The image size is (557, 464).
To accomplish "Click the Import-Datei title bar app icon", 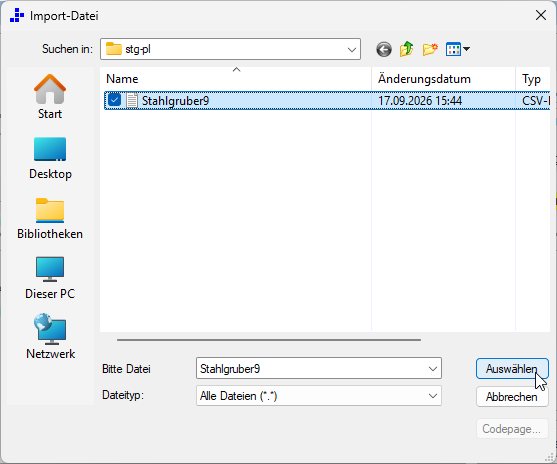I will 17,16.
